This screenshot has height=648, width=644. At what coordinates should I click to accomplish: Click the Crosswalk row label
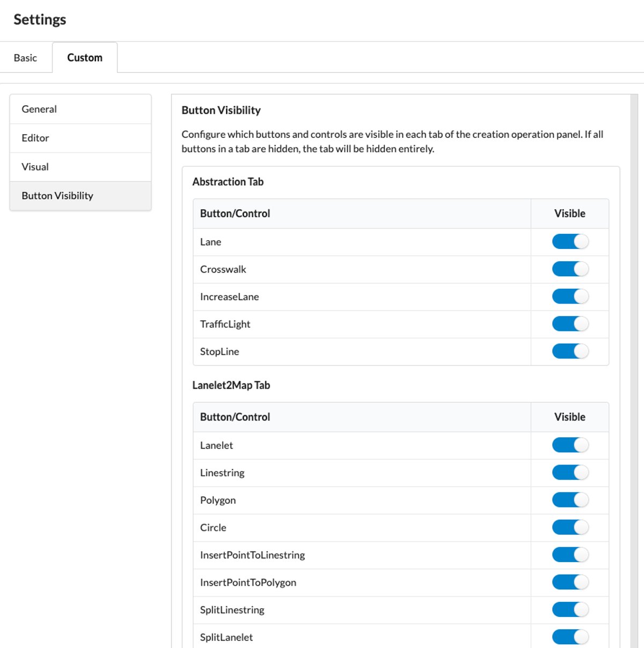click(x=223, y=269)
